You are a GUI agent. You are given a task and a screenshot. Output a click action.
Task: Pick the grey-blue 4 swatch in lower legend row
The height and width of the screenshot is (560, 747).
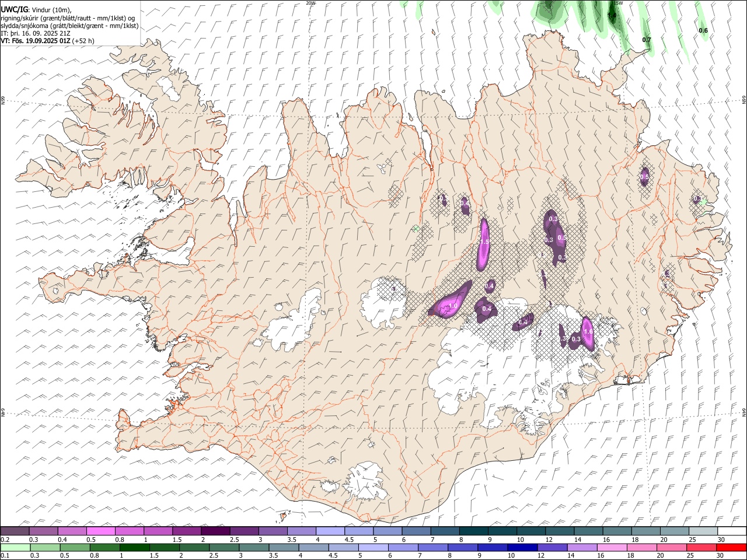click(x=313, y=548)
